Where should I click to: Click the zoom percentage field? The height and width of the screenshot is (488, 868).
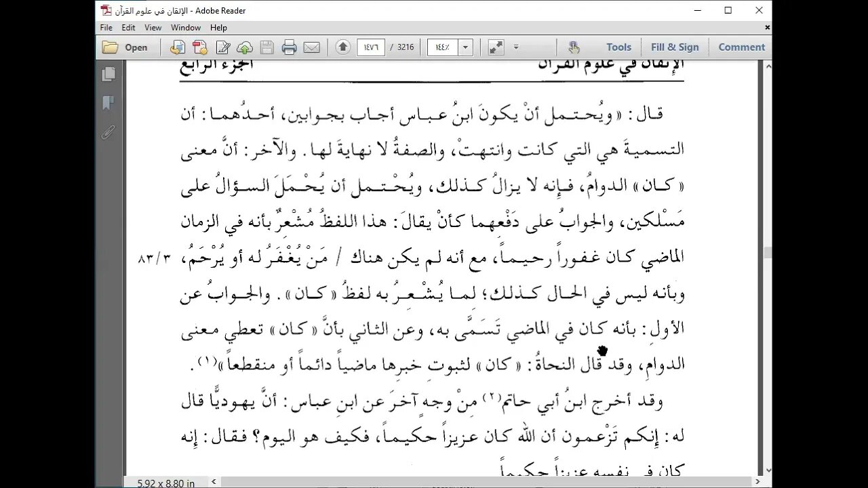442,47
